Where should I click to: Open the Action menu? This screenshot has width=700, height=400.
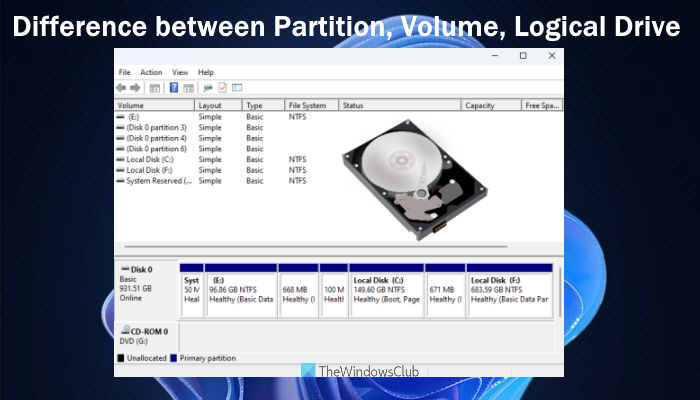click(x=151, y=72)
